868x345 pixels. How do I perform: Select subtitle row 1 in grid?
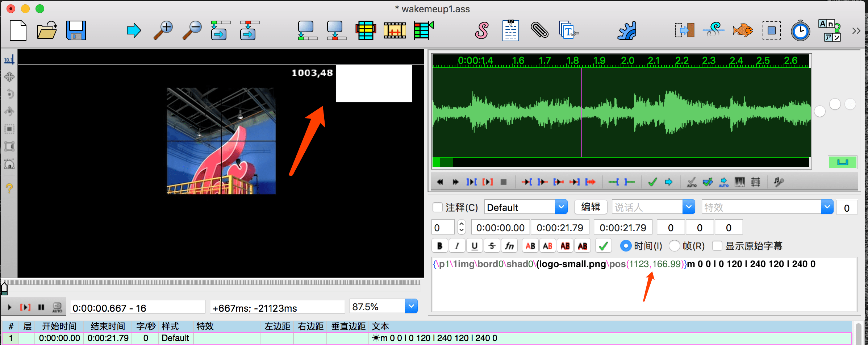pyautogui.click(x=427, y=338)
